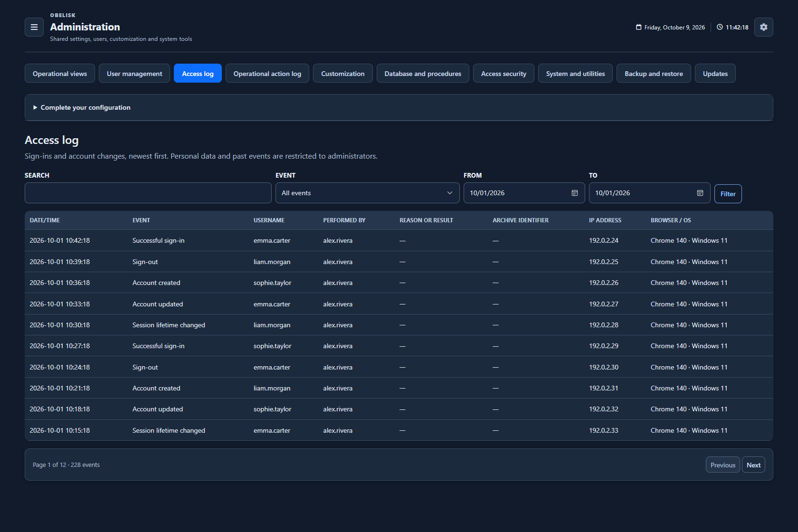The width and height of the screenshot is (798, 532).
Task: Click the Archive Identifier column header
Action: tap(521, 220)
